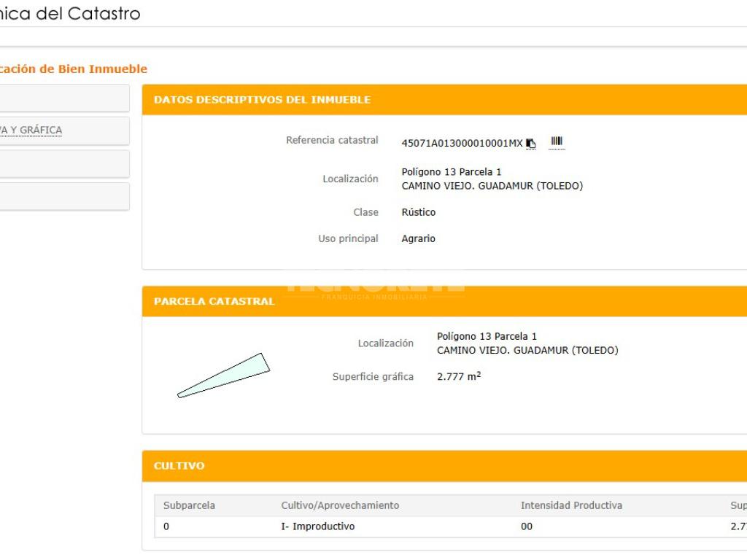Image resolution: width=747 pixels, height=560 pixels.
Task: Click the 'Rústico' class value
Action: pos(419,212)
